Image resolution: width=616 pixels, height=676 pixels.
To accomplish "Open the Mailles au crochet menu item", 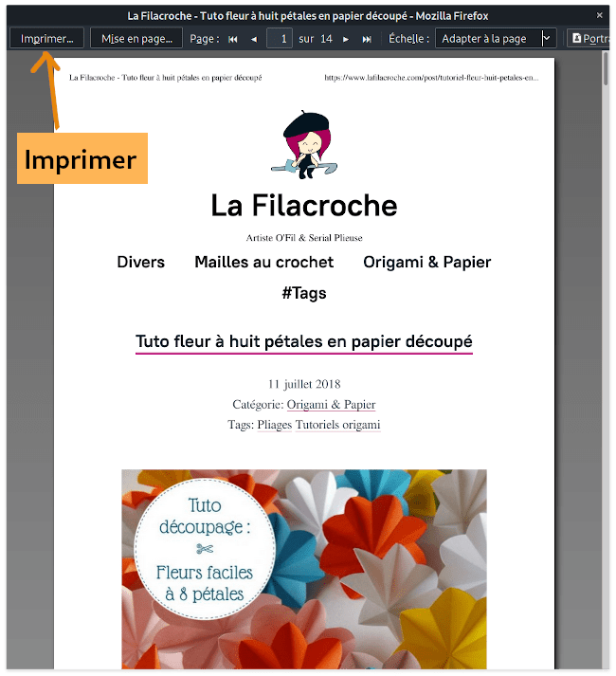I will [x=263, y=262].
